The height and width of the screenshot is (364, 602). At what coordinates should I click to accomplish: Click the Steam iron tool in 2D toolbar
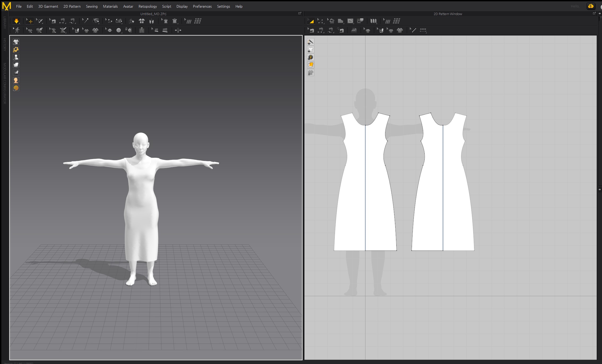(354, 30)
